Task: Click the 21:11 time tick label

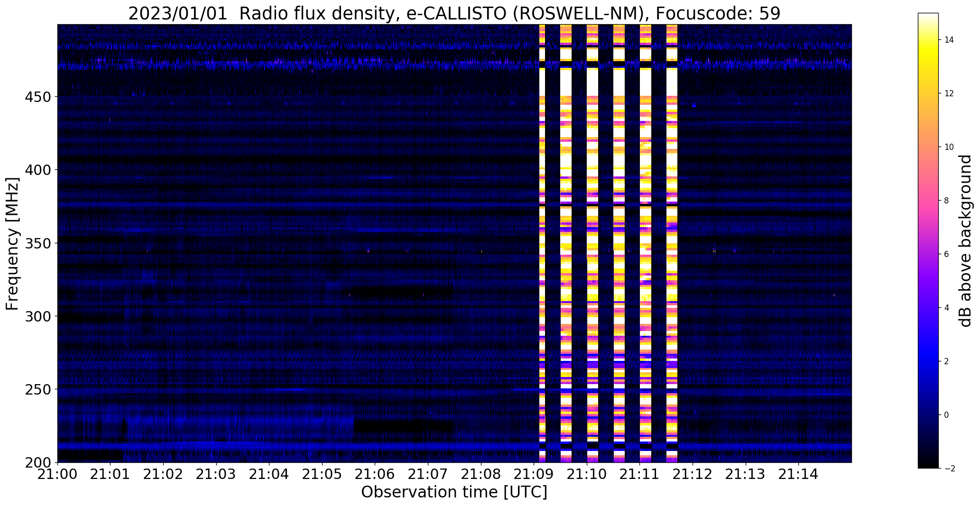Action: coord(640,474)
